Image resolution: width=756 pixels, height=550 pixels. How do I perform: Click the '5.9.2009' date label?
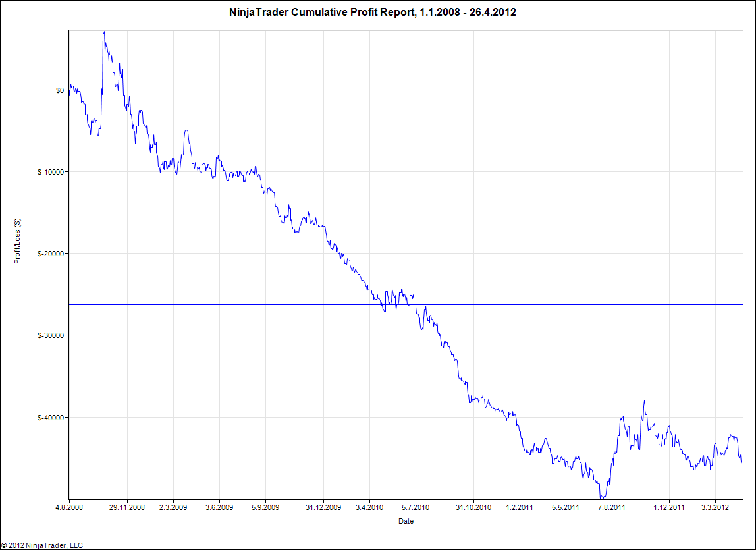[x=265, y=507]
